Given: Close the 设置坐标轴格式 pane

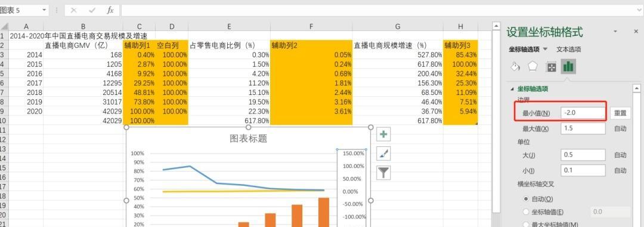Looking at the screenshot, I should pyautogui.click(x=636, y=32).
